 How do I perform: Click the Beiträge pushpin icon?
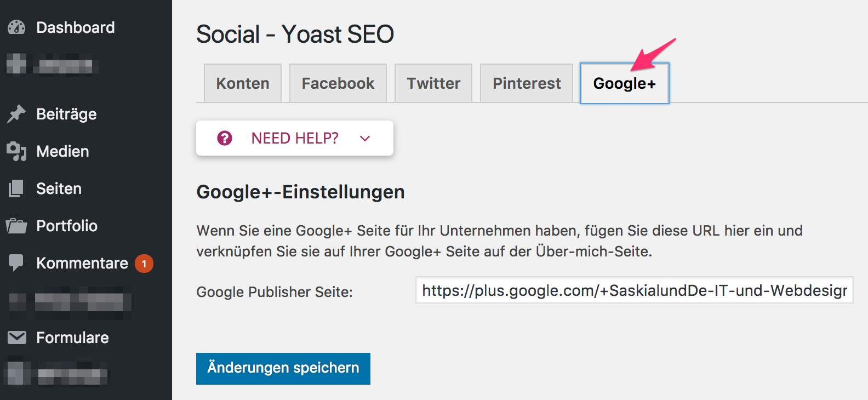pyautogui.click(x=16, y=114)
